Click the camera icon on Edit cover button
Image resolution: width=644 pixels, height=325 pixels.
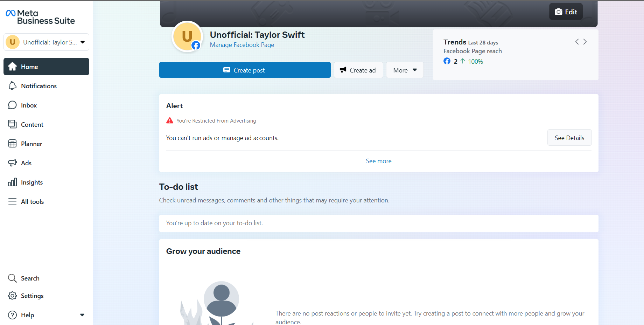(559, 12)
